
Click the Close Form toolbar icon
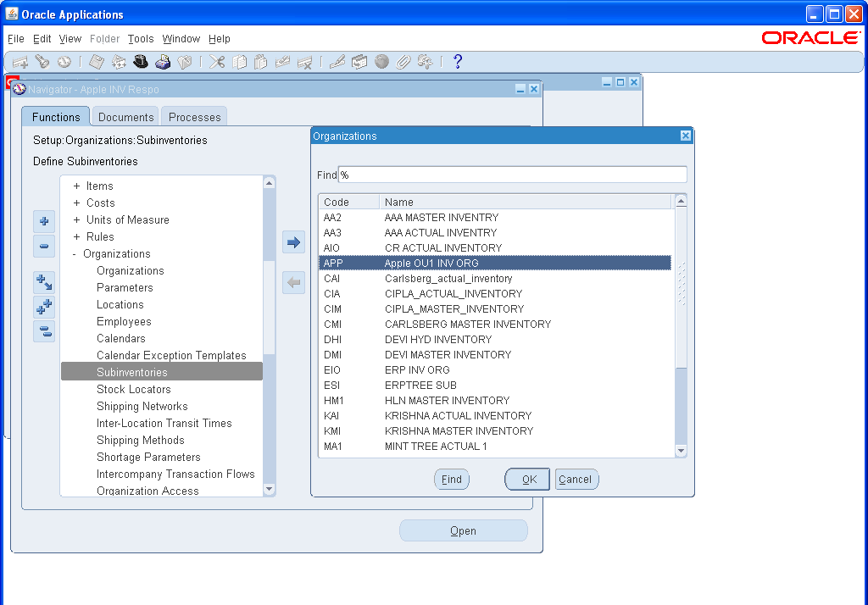[184, 62]
